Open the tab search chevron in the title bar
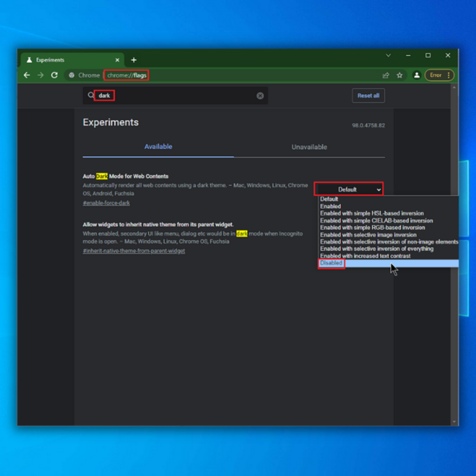Image resolution: width=476 pixels, height=476 pixels. click(x=388, y=55)
